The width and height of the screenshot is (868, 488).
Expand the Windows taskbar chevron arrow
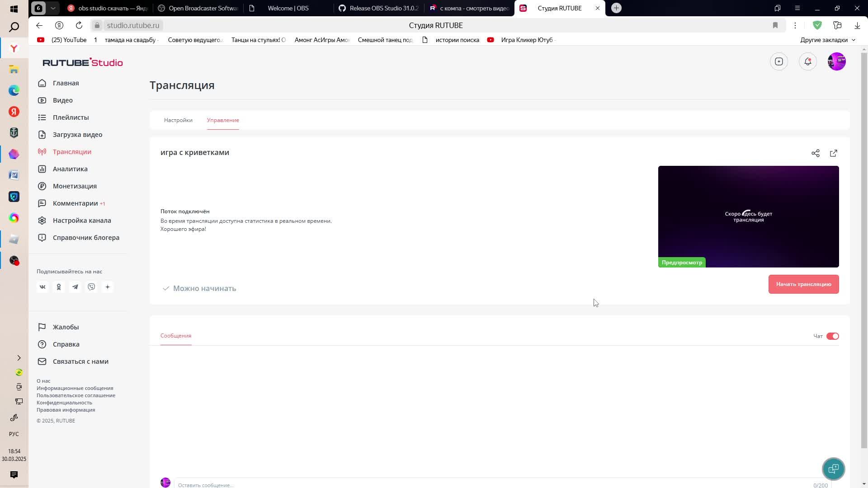(19, 358)
